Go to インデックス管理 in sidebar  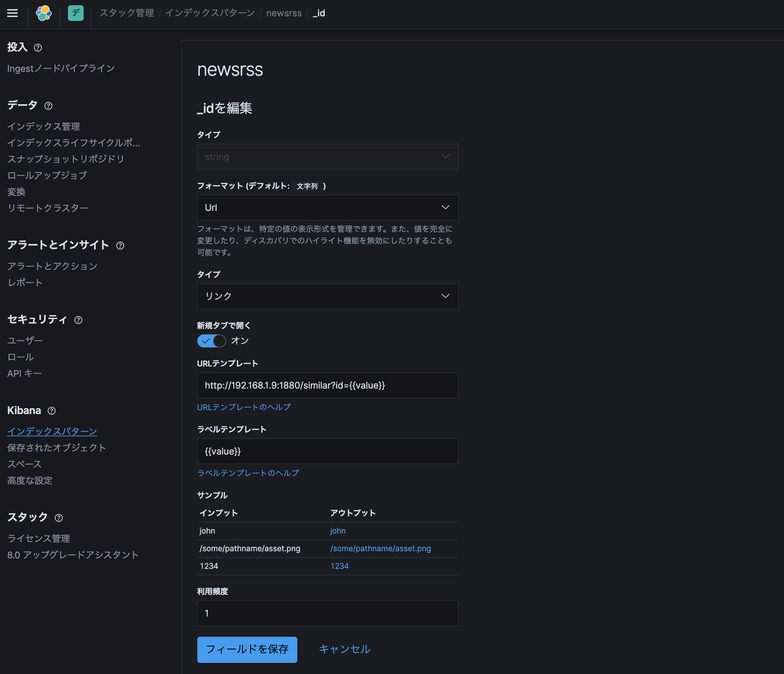tap(43, 126)
